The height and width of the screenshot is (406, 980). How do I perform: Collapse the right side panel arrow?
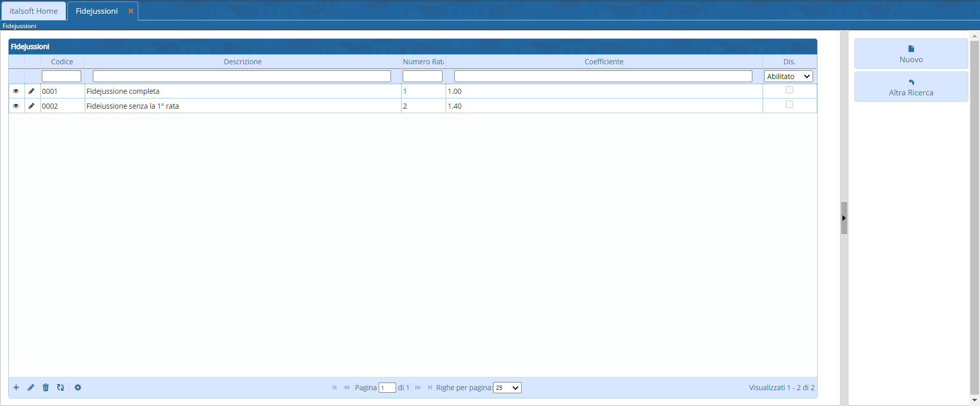tap(844, 218)
